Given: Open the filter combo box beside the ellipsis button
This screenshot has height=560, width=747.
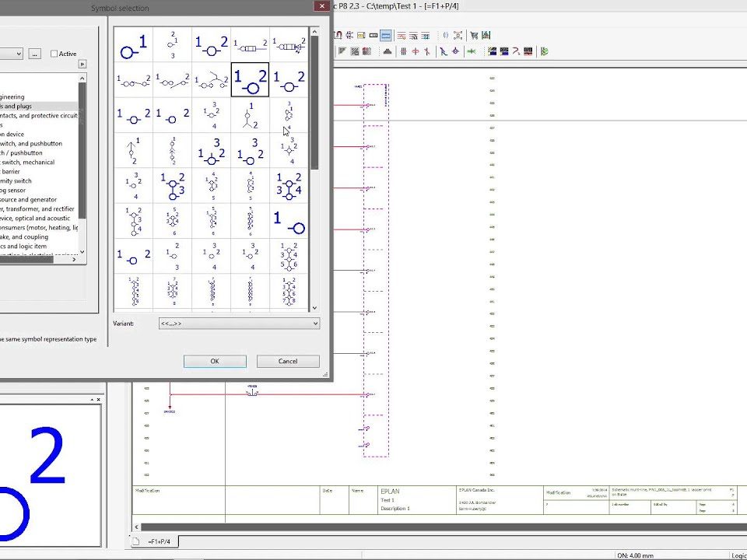Looking at the screenshot, I should (11, 54).
